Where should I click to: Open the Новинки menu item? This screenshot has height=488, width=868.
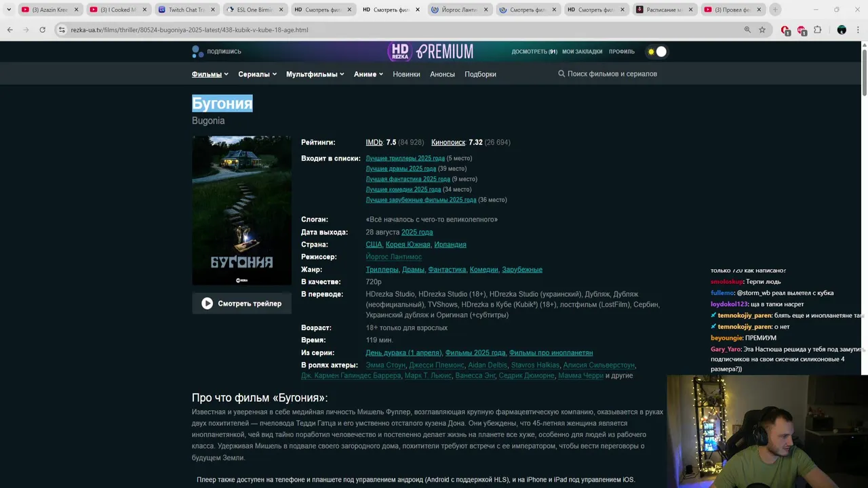(x=406, y=74)
